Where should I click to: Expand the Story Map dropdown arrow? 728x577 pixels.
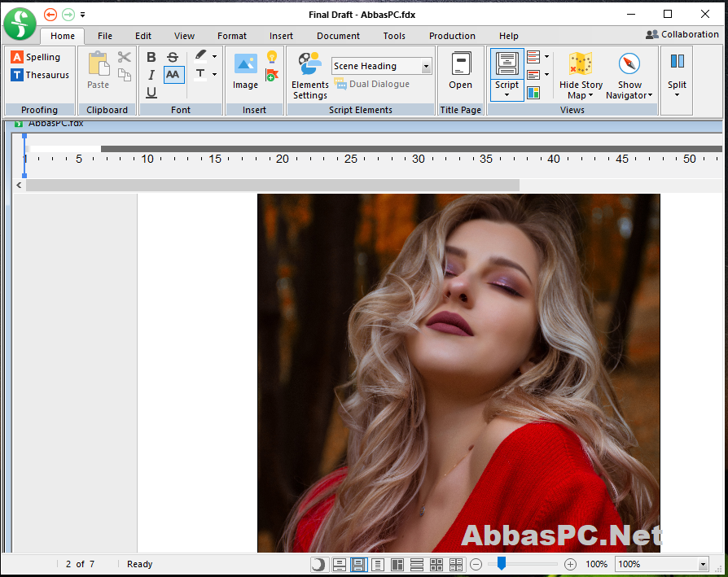coord(590,95)
